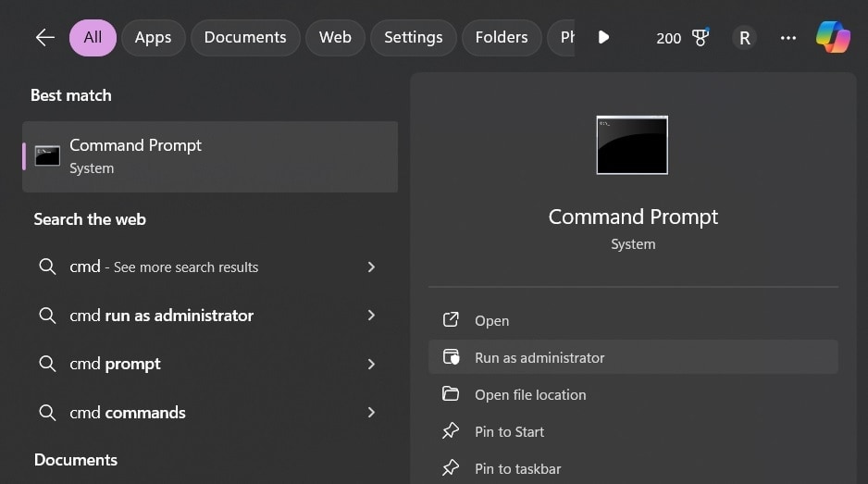Screen dimensions: 868x484
Task: Click the Pin to taskbar pin icon
Action: point(451,468)
